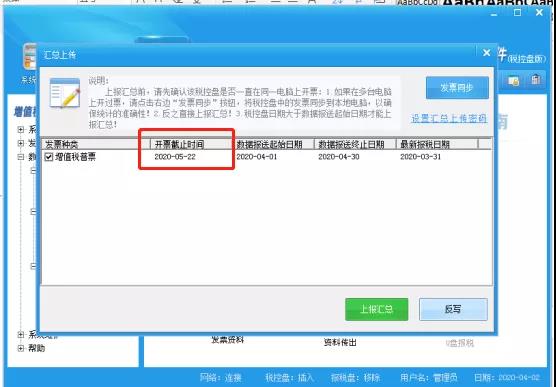Expand the tree node starting with 发
The image size is (556, 387).
pyautogui.click(x=21, y=143)
